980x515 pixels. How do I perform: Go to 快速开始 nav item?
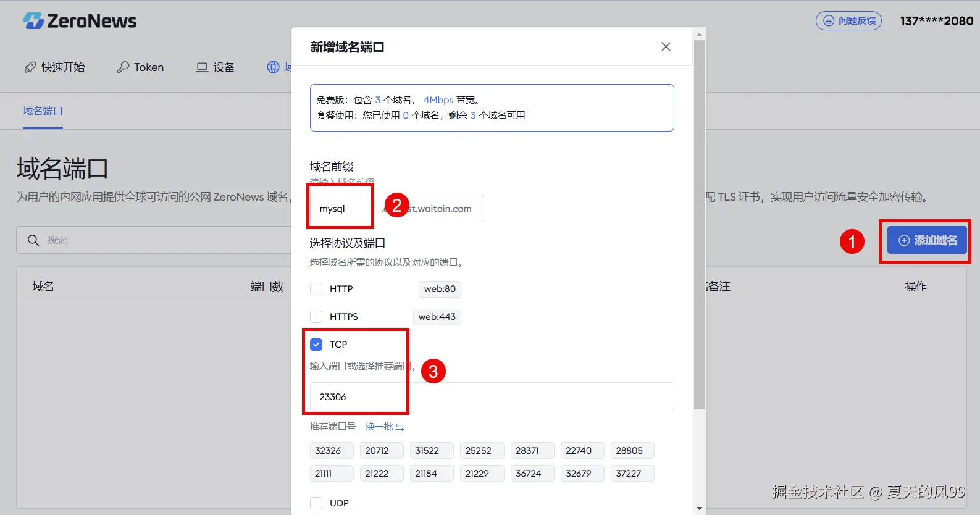point(54,67)
